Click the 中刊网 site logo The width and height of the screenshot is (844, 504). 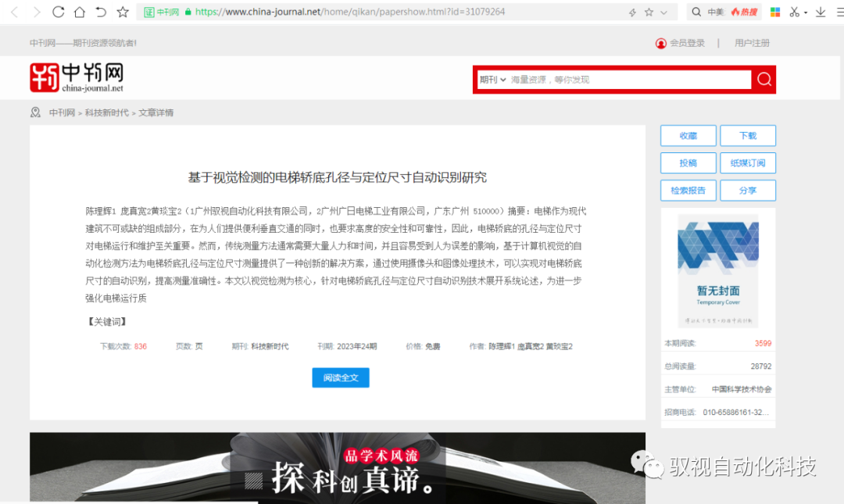point(77,77)
